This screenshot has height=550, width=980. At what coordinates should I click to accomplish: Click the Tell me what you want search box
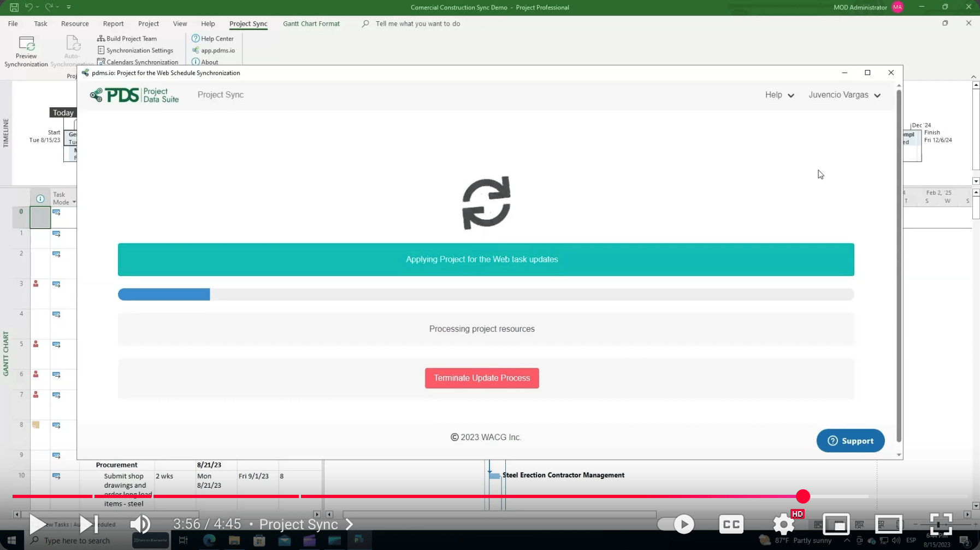point(418,24)
